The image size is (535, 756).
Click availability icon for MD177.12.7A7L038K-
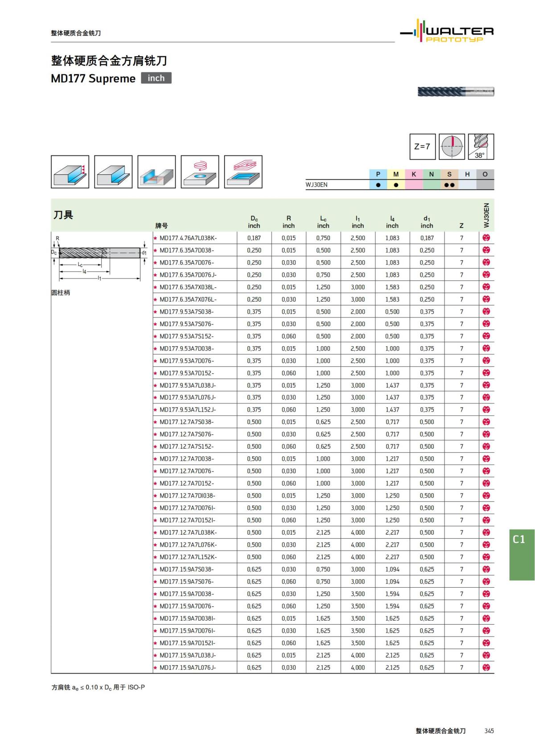point(486,532)
